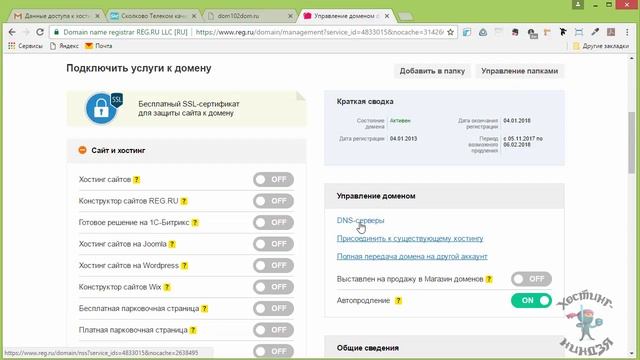Open a new browser tab
Screen dimensions: 640x360
click(x=405, y=16)
